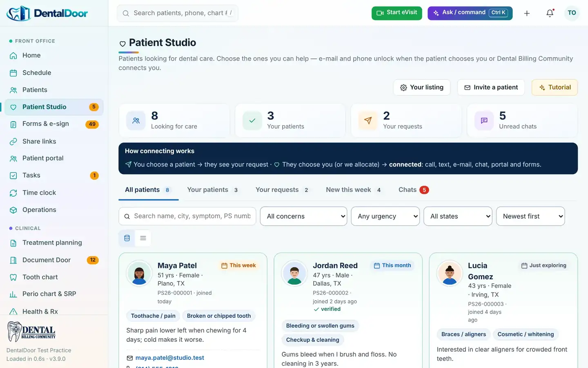Click the This week urgency badge
The height and width of the screenshot is (368, 588).
238,265
